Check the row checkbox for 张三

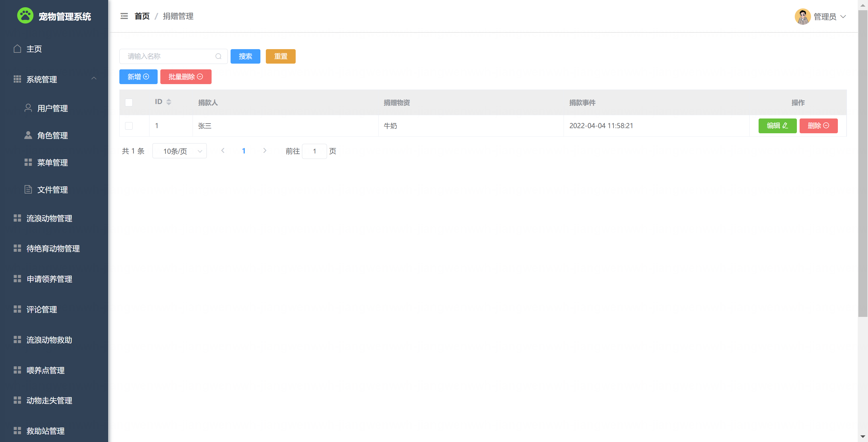(129, 126)
